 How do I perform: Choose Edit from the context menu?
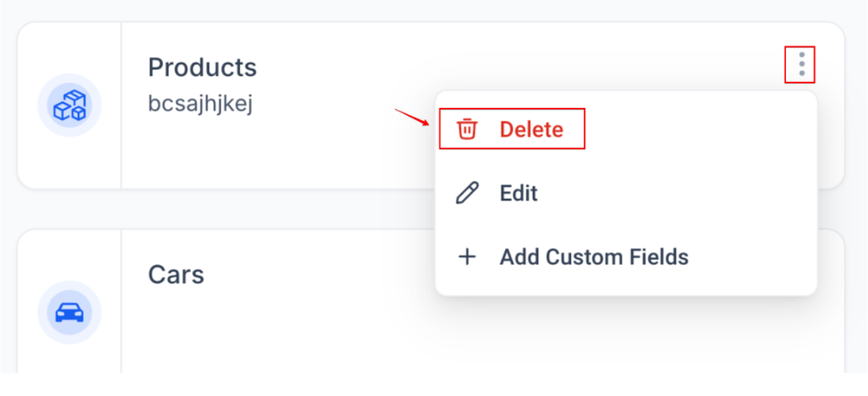tap(518, 193)
